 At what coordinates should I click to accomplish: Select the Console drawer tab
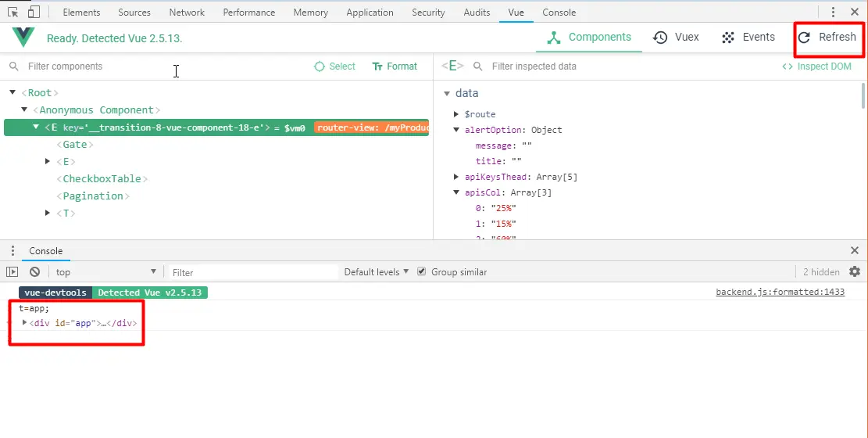(46, 250)
